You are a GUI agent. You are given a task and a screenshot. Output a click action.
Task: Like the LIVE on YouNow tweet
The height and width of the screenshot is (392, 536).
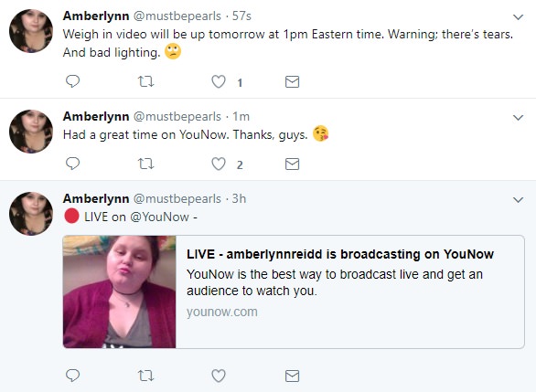(219, 376)
